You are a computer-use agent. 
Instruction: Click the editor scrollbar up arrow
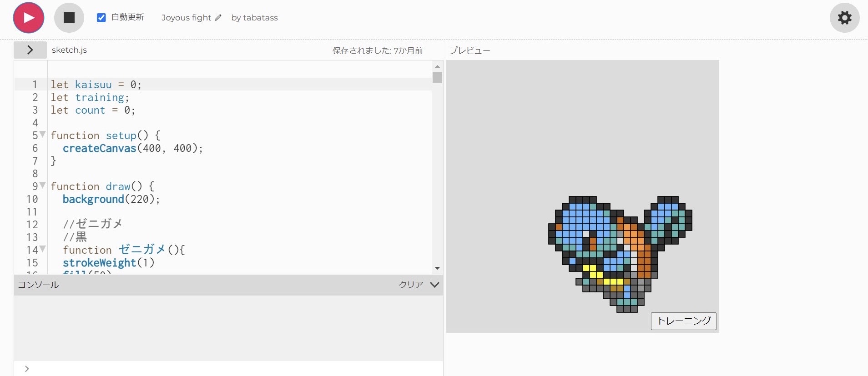(437, 66)
